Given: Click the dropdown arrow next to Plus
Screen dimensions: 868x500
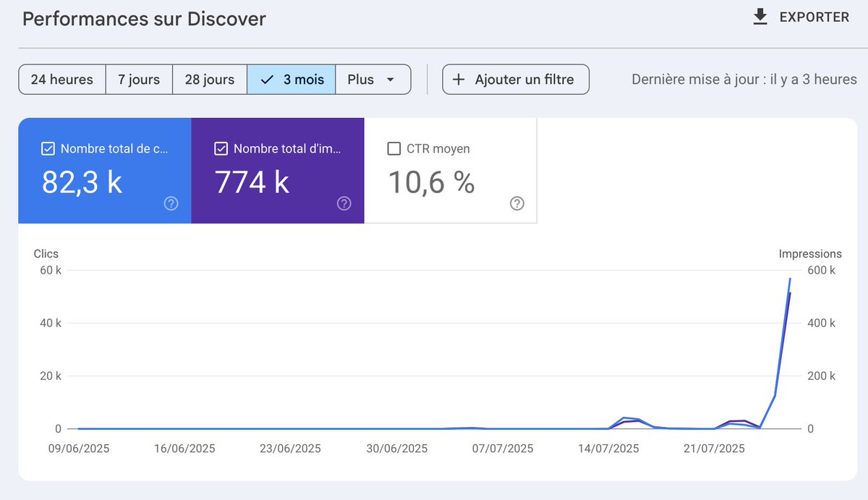Looking at the screenshot, I should click(x=391, y=80).
